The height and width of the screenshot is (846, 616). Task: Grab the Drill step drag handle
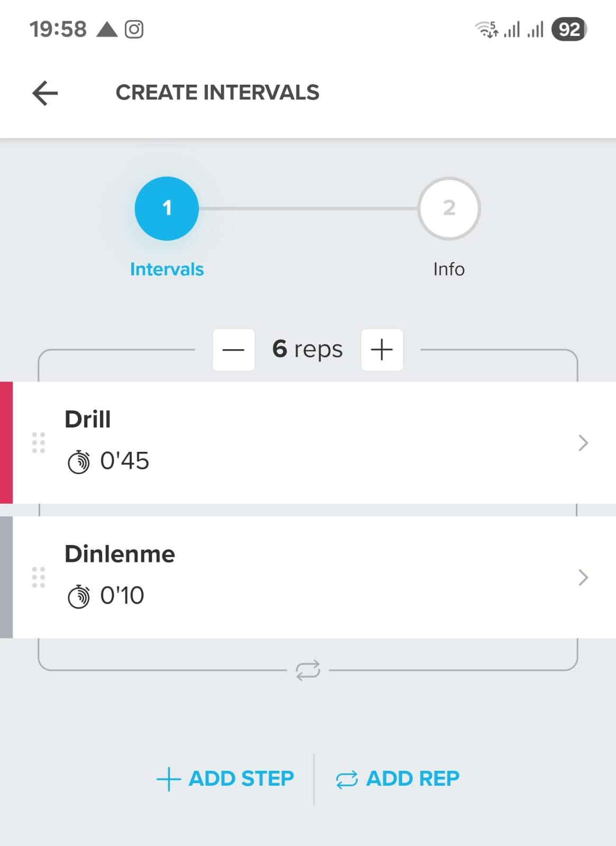pos(39,443)
